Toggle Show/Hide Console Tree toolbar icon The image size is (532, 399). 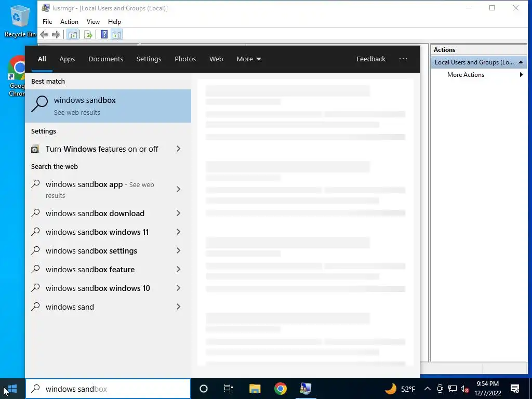click(x=72, y=34)
